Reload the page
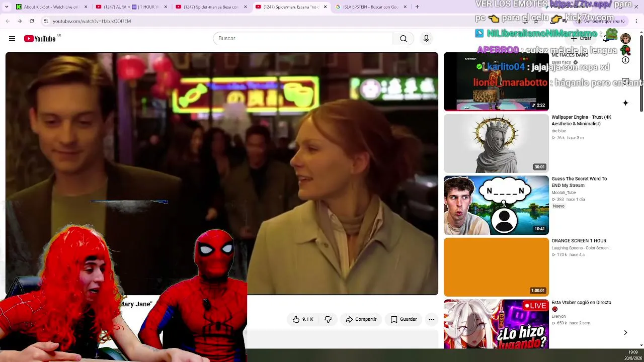644x362 pixels. click(x=32, y=21)
